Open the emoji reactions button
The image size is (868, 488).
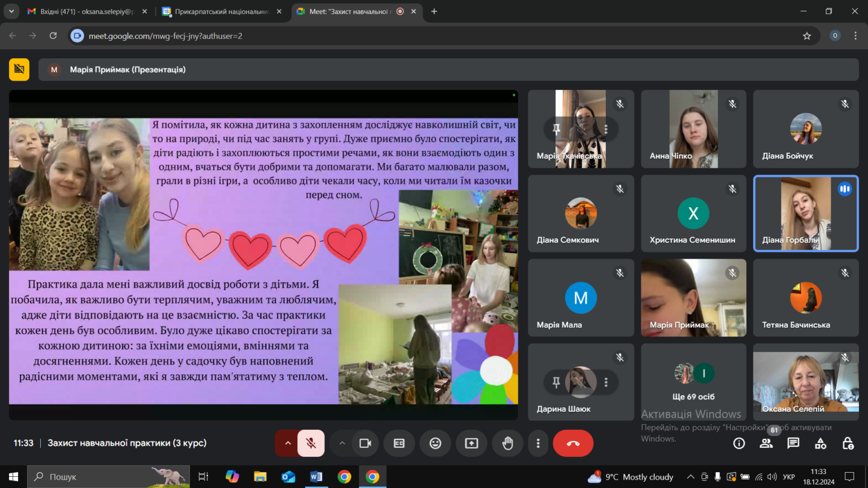click(435, 443)
